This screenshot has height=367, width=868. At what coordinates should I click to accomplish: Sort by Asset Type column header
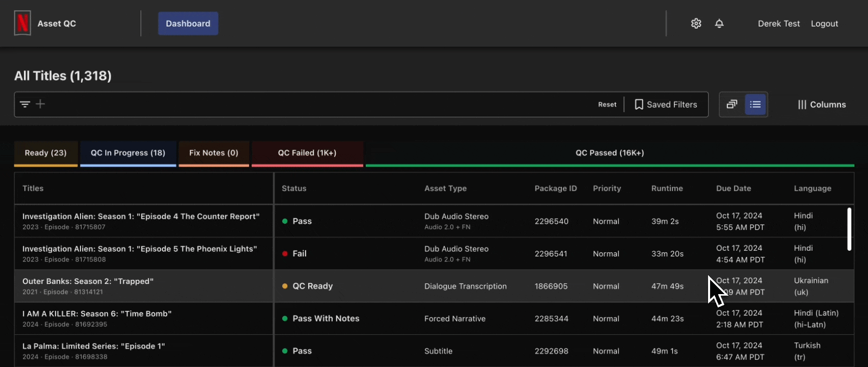pyautogui.click(x=445, y=189)
